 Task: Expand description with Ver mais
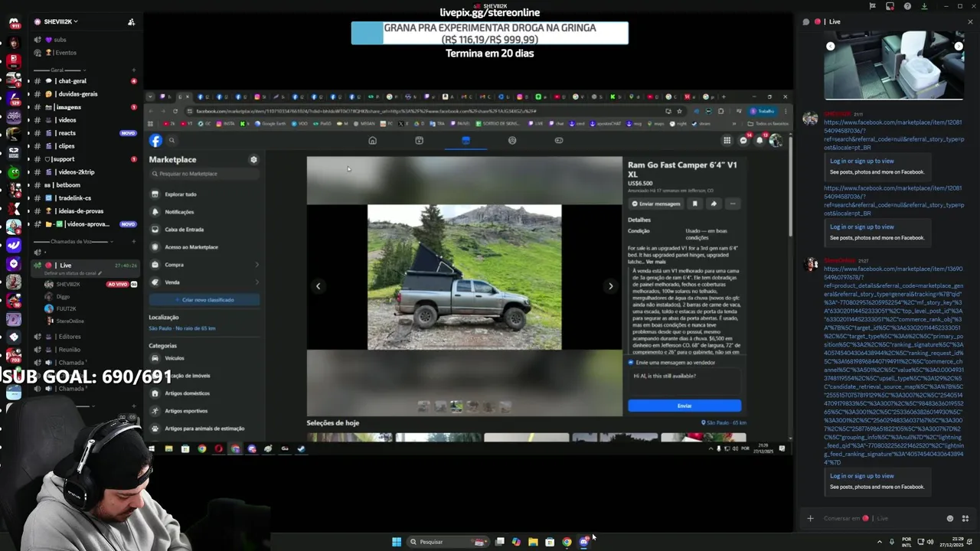pyautogui.click(x=656, y=262)
